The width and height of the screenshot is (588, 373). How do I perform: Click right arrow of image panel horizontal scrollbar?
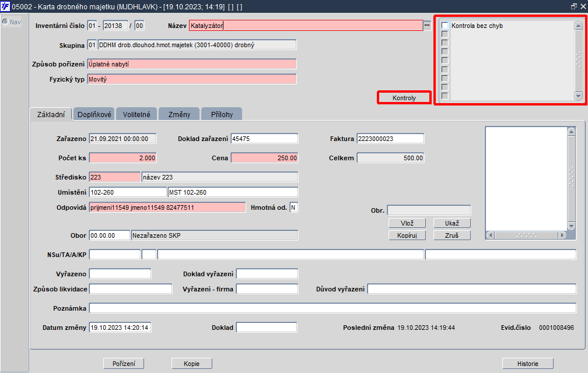pyautogui.click(x=562, y=235)
